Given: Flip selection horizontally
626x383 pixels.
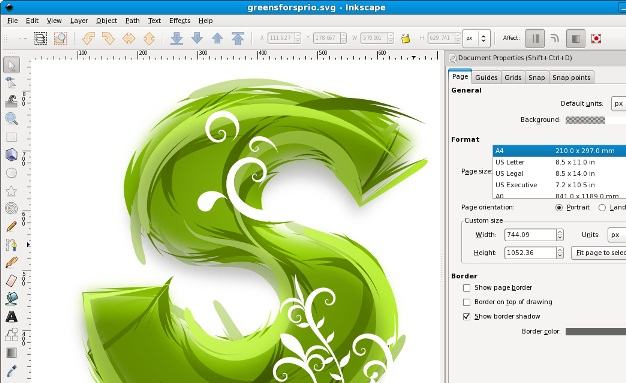Looking at the screenshot, I should click(x=129, y=38).
